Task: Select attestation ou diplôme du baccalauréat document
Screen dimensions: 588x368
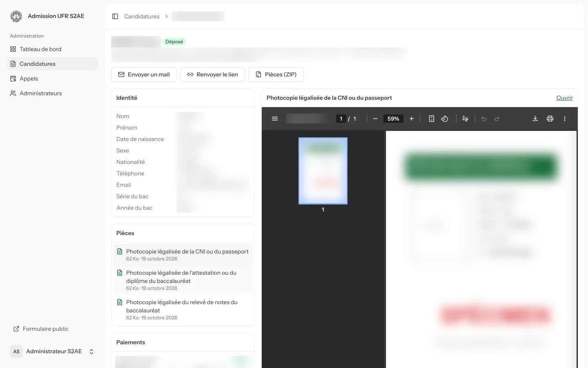Action: click(183, 280)
